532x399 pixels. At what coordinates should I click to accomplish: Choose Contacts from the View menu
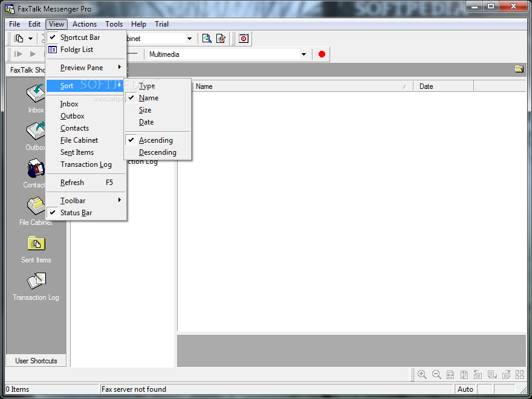86,128
